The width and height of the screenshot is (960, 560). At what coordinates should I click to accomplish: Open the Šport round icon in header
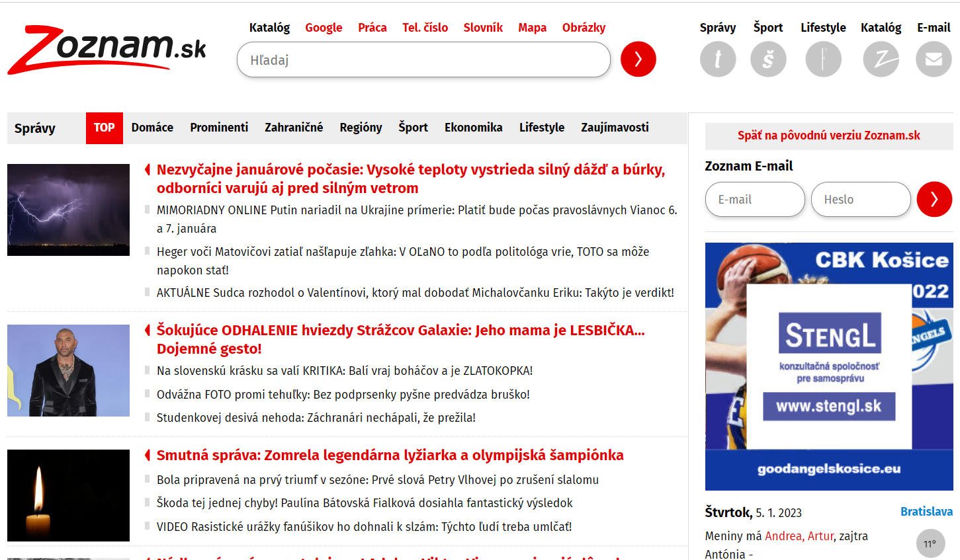click(x=768, y=59)
